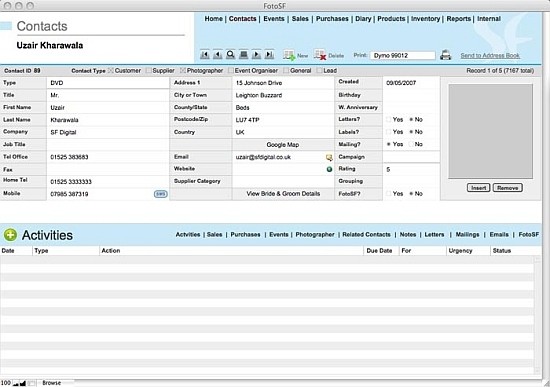
Task: Switch to the Letters tab
Action: pos(434,235)
